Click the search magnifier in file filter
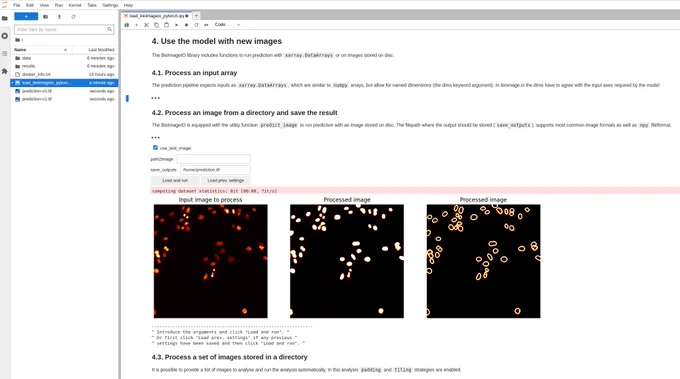 pyautogui.click(x=110, y=29)
